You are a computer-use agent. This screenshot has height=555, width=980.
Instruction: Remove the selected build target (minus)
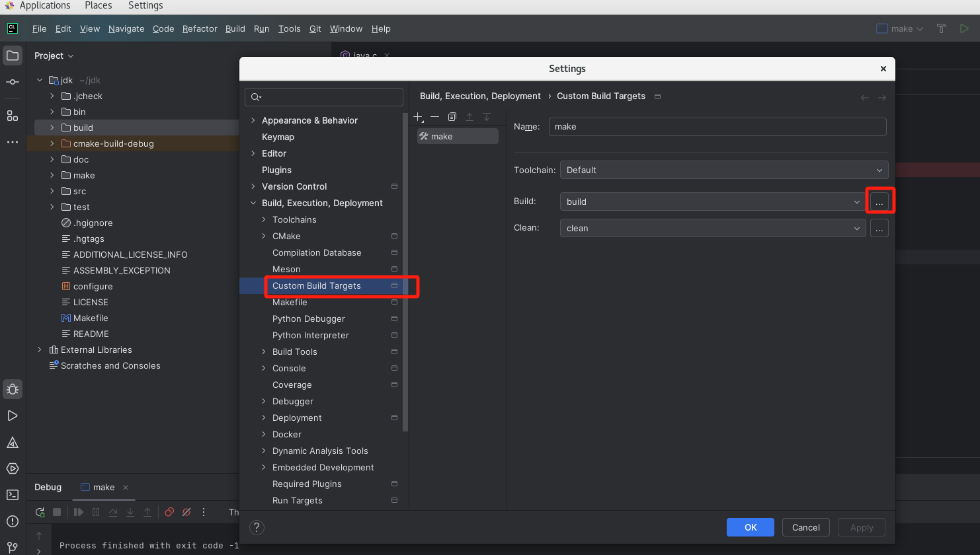tap(434, 117)
